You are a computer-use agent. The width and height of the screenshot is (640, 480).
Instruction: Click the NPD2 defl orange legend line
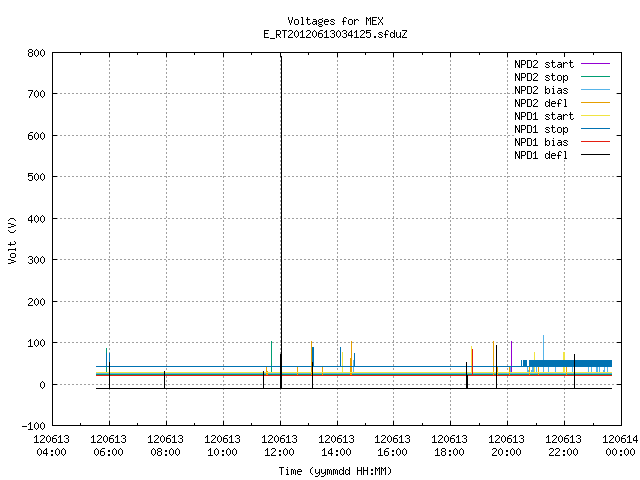coord(595,103)
